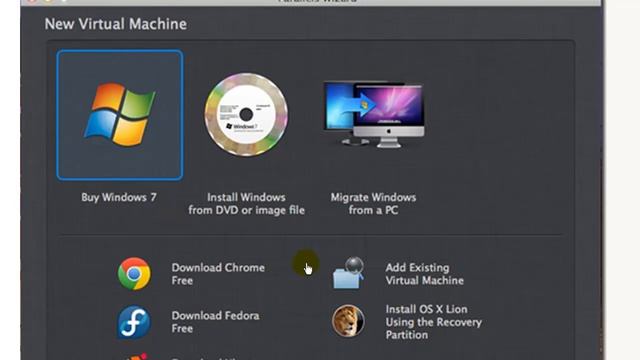Open the Add Existing Virtual Machine option
Screen dimensions: 640x360
(x=424, y=274)
